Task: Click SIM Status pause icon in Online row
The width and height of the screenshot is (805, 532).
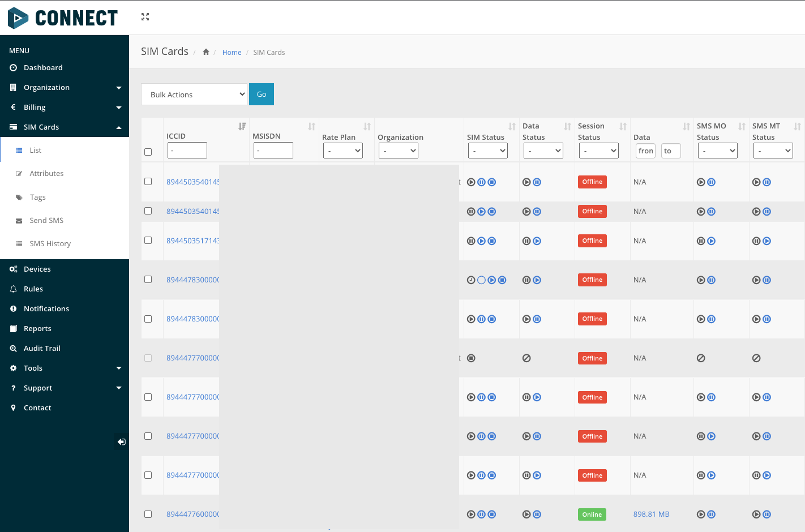Action: click(x=481, y=514)
